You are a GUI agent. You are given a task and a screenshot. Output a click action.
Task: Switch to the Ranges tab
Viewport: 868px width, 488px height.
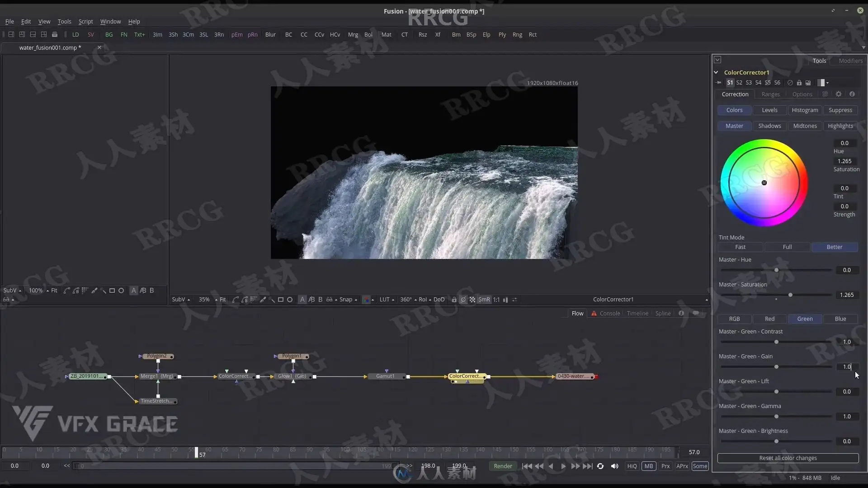click(x=770, y=94)
